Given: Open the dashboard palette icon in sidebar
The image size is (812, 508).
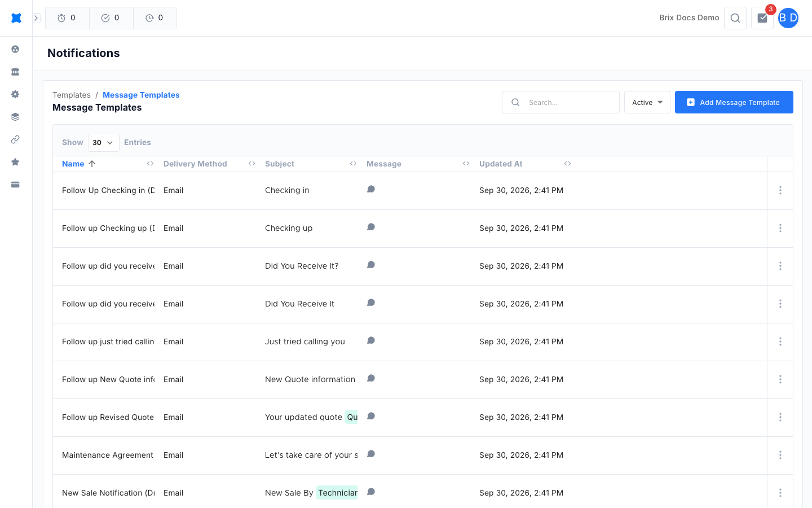Looking at the screenshot, I should [x=15, y=49].
